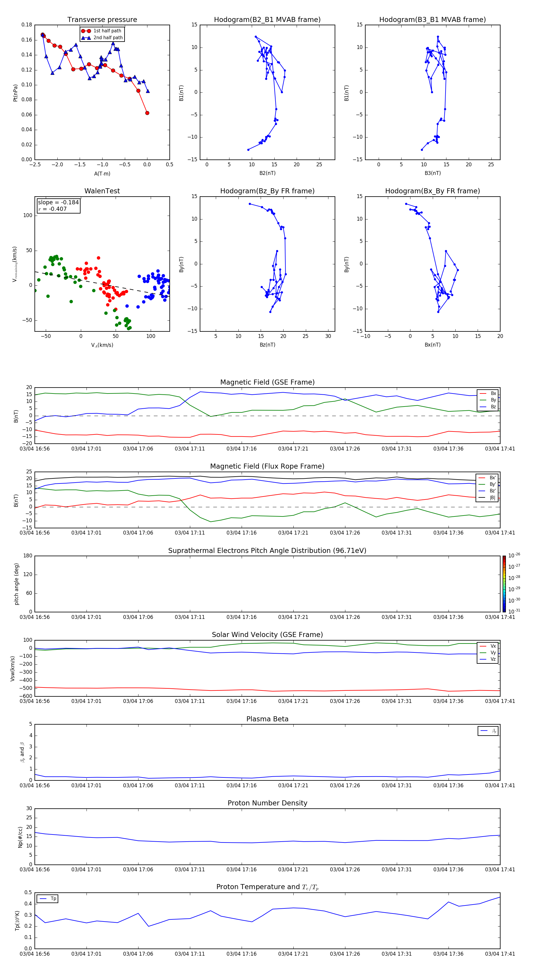The image size is (535, 980).
Task: Click the "Np(#/cc)" y-axis label
Action: pyautogui.click(x=20, y=837)
